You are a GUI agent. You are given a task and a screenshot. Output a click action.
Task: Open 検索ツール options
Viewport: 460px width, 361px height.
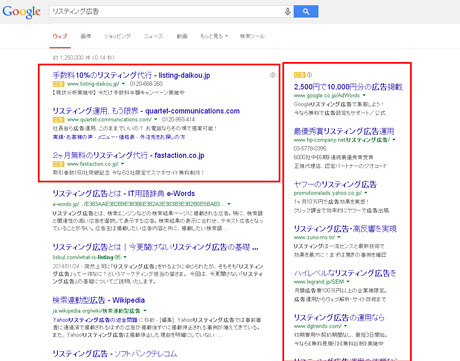252,36
